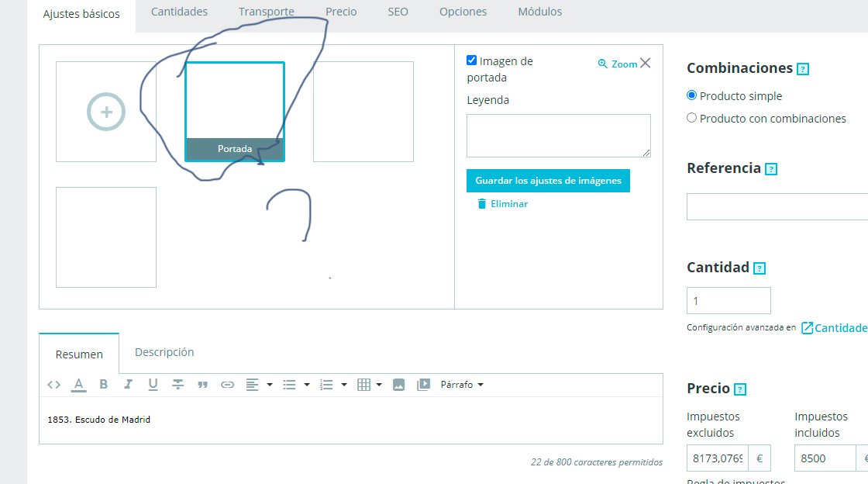Select Producto con combinaciones option
Screen dimensions: 868x484
coord(691,117)
